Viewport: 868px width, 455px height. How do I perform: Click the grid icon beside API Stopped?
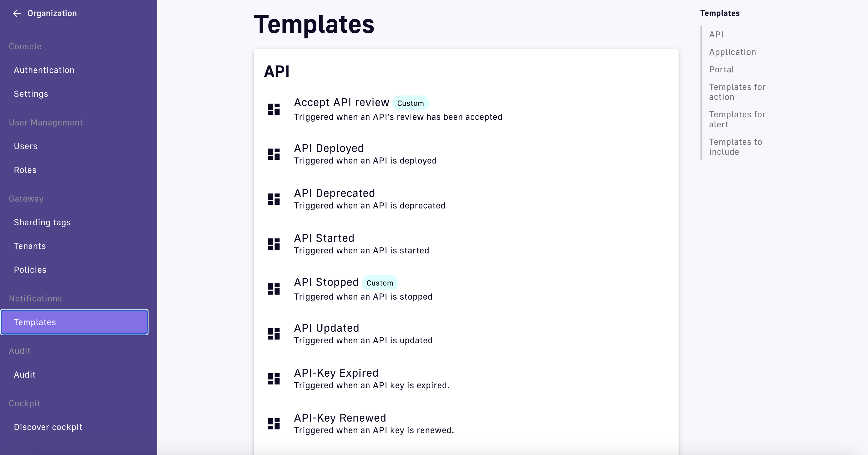pyautogui.click(x=274, y=289)
